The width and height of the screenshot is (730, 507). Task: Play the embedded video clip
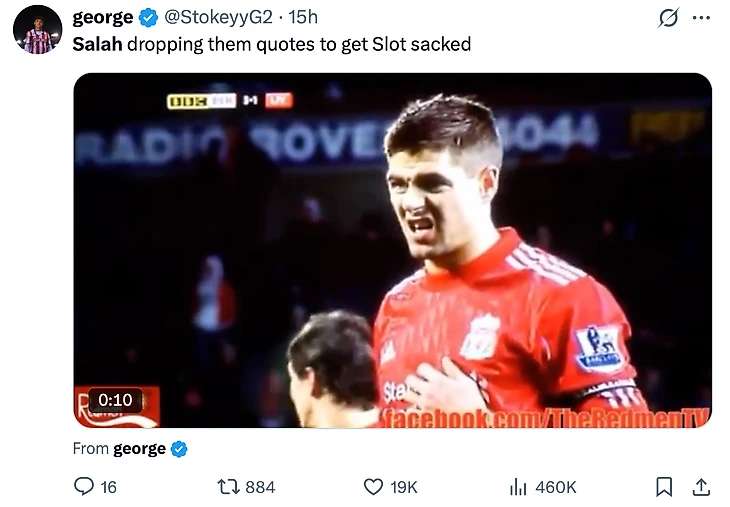pos(392,250)
